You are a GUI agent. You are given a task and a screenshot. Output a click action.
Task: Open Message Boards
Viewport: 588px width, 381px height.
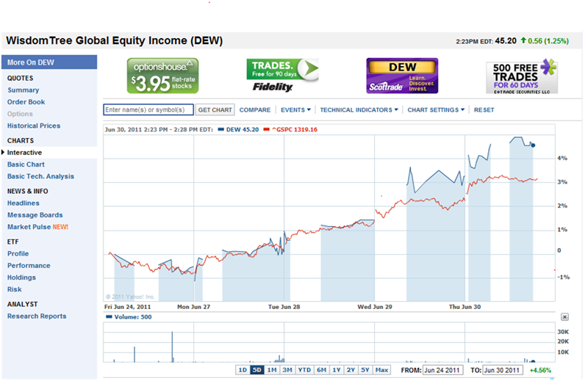35,215
